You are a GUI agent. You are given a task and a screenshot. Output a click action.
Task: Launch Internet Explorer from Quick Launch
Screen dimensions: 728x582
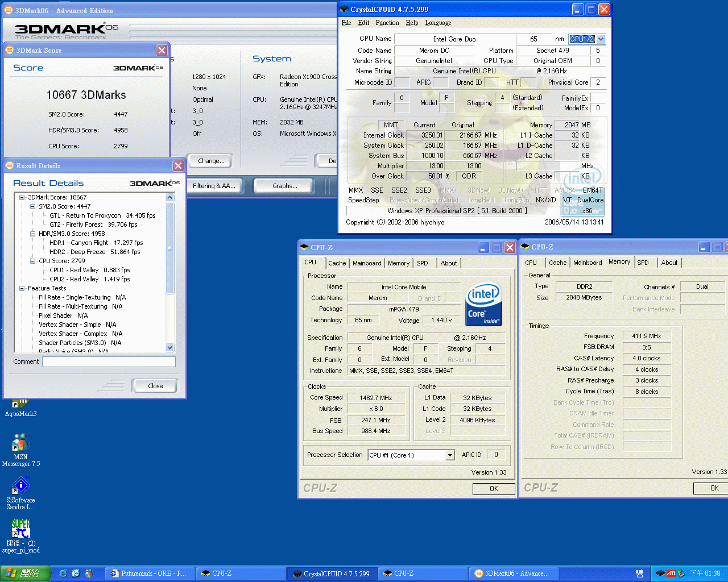[63, 573]
